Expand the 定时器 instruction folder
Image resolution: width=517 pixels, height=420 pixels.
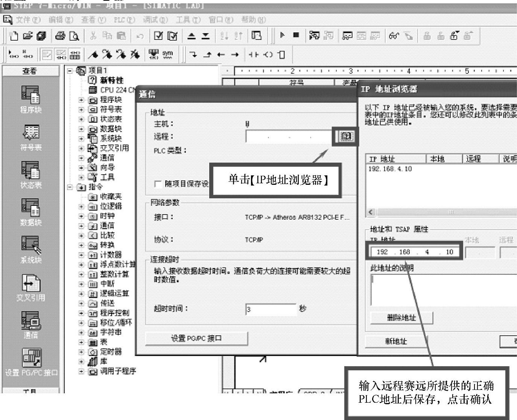81,352
